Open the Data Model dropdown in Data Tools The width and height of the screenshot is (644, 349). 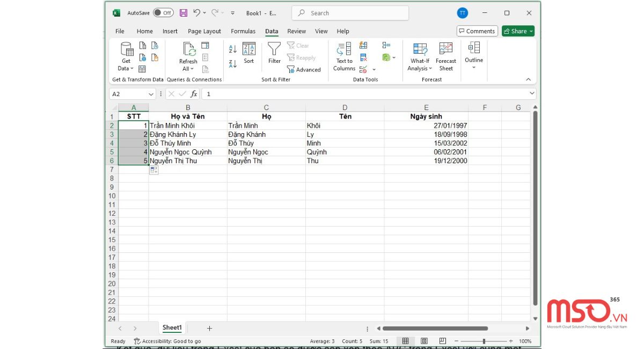pos(394,57)
